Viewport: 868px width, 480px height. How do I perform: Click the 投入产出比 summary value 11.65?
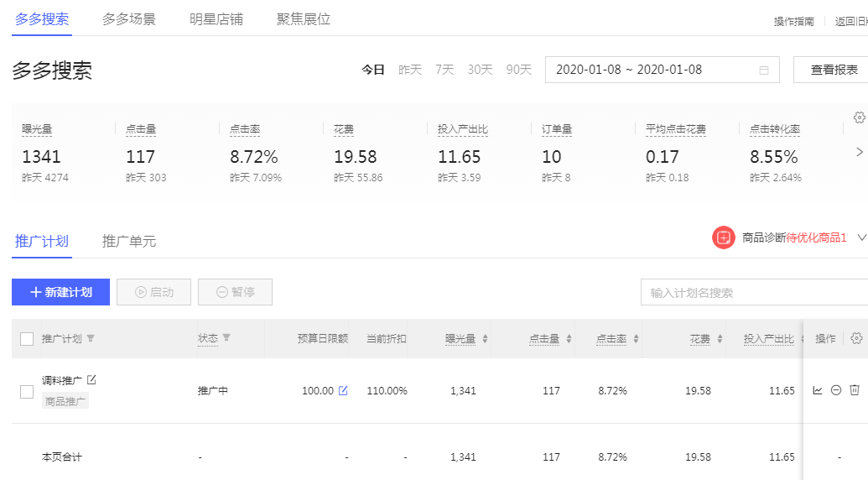(x=460, y=157)
